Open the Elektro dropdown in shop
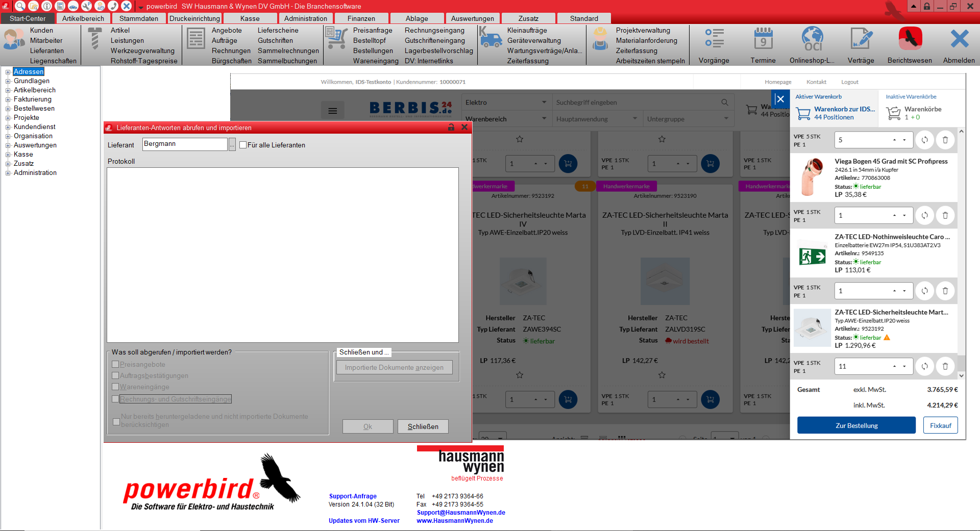Image resolution: width=980 pixels, height=531 pixels. (505, 103)
